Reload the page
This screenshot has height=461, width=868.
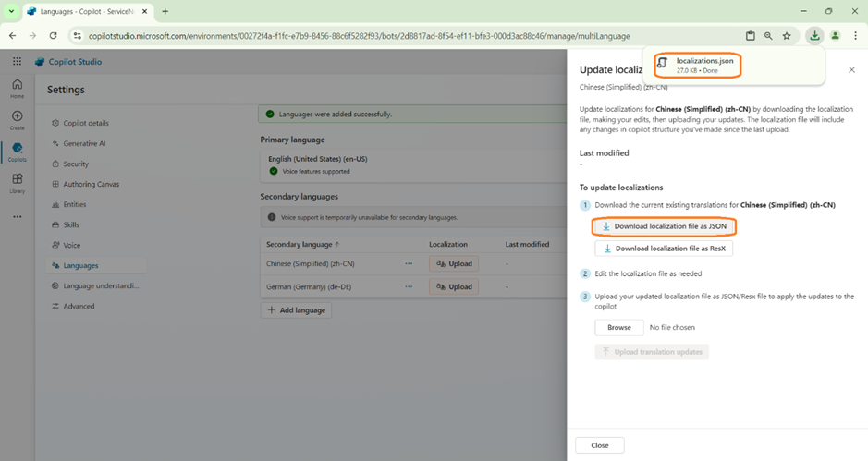pyautogui.click(x=54, y=36)
